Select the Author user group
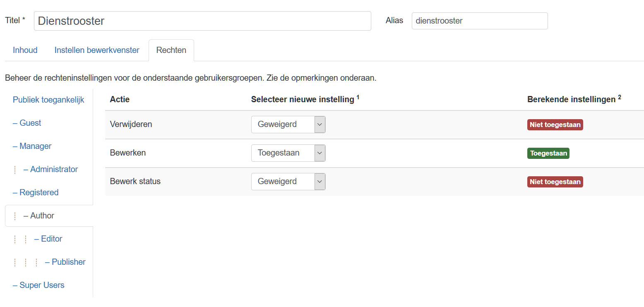Image resolution: width=644 pixels, height=307 pixels. 42,216
